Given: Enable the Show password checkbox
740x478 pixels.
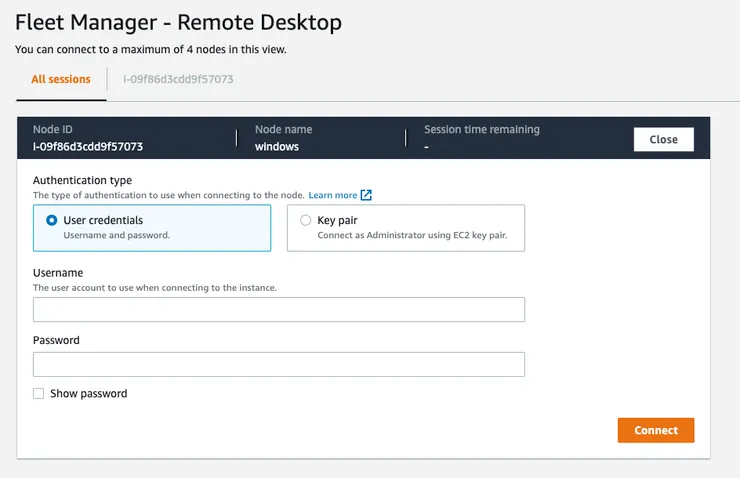Looking at the screenshot, I should [x=39, y=394].
